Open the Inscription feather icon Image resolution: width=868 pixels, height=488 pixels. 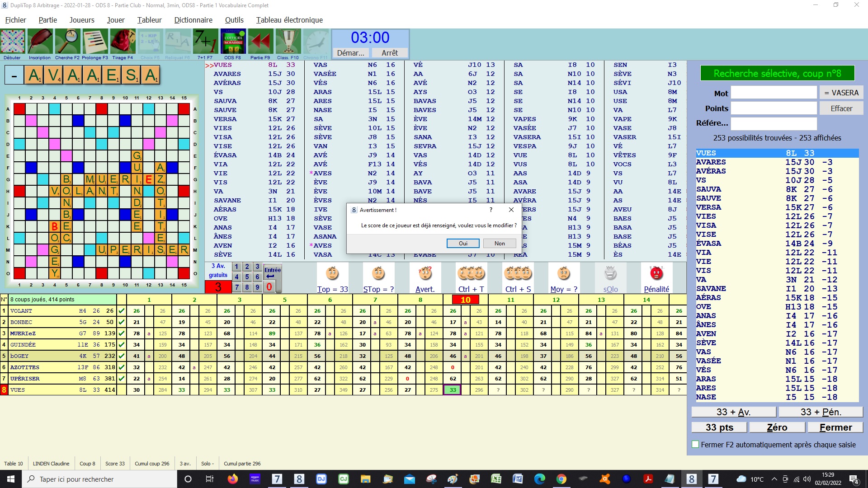click(40, 42)
